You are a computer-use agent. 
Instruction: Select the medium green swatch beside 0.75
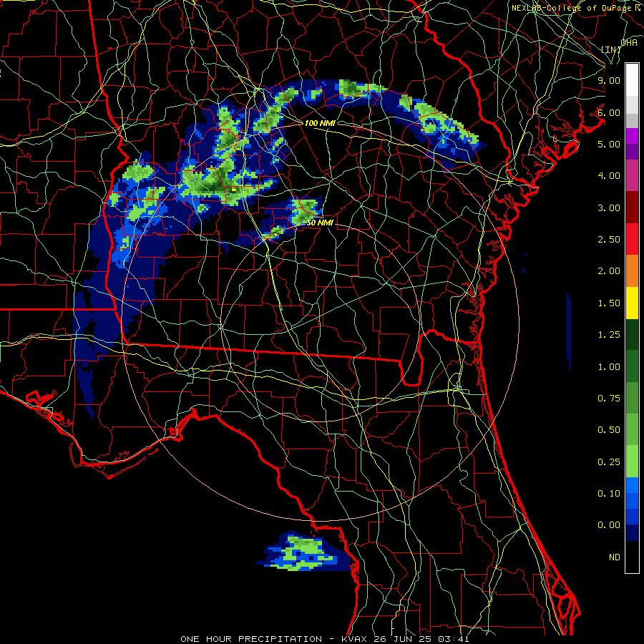632,398
